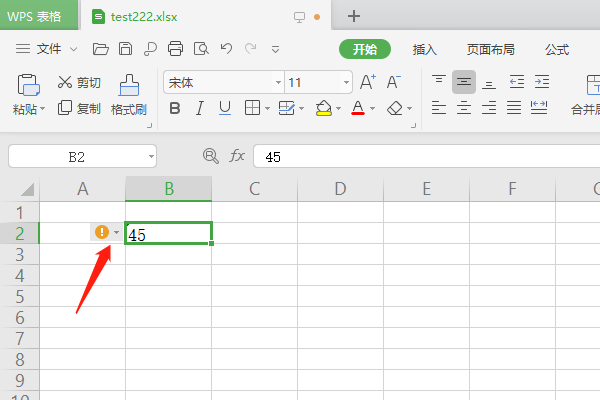The image size is (600, 400).
Task: Click the monitor display icon on file tab
Action: tap(299, 17)
